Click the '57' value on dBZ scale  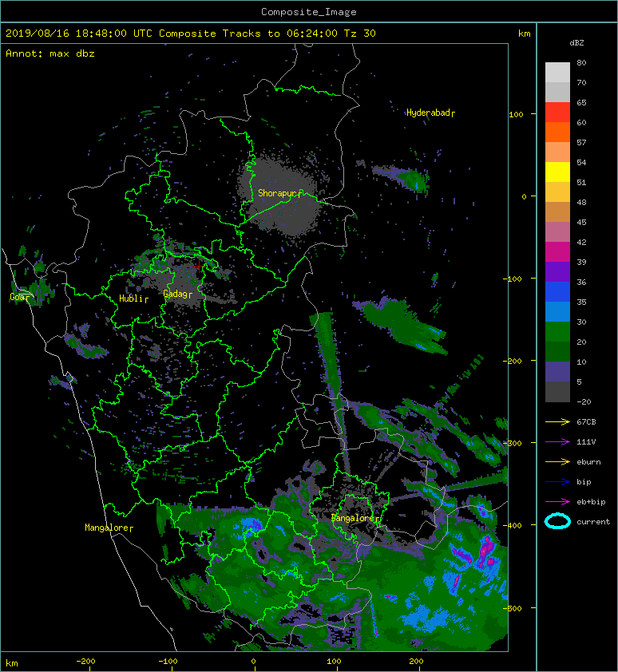coord(581,142)
